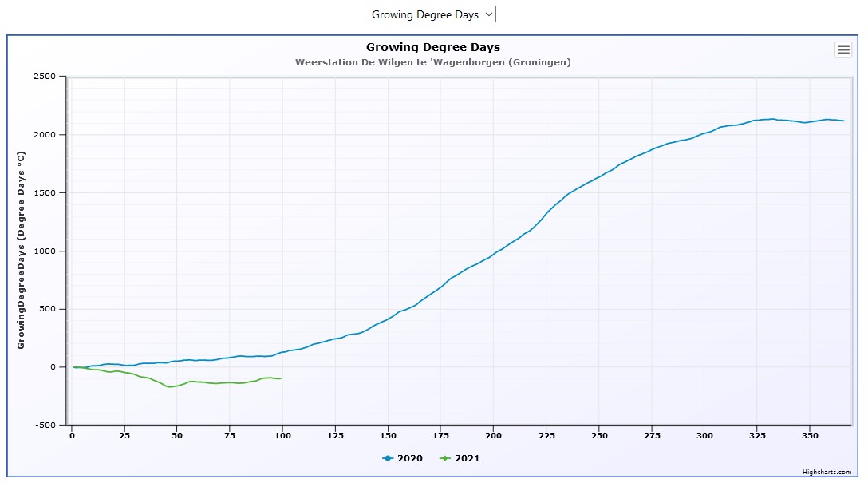This screenshot has width=868, height=487.
Task: Click the green 2021 line's right end
Action: pyautogui.click(x=280, y=378)
